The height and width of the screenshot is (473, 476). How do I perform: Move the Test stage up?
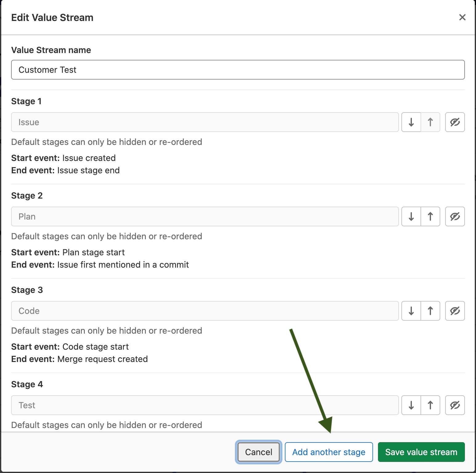(430, 405)
